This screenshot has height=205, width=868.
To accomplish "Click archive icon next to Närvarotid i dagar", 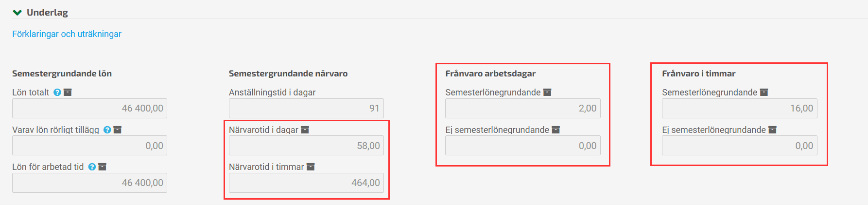I will coord(305,130).
